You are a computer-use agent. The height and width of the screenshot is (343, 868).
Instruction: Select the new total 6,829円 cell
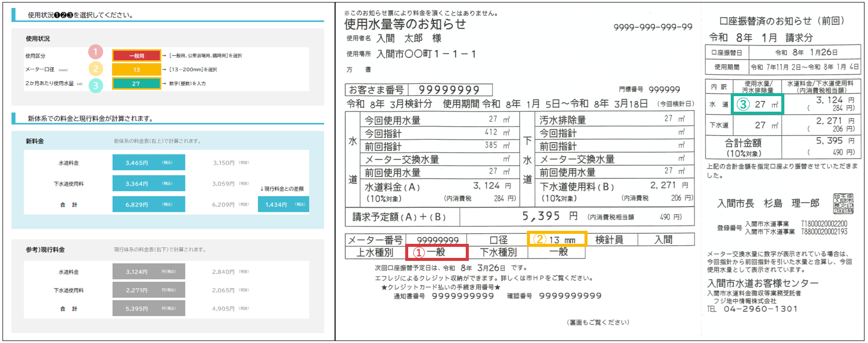tap(149, 205)
